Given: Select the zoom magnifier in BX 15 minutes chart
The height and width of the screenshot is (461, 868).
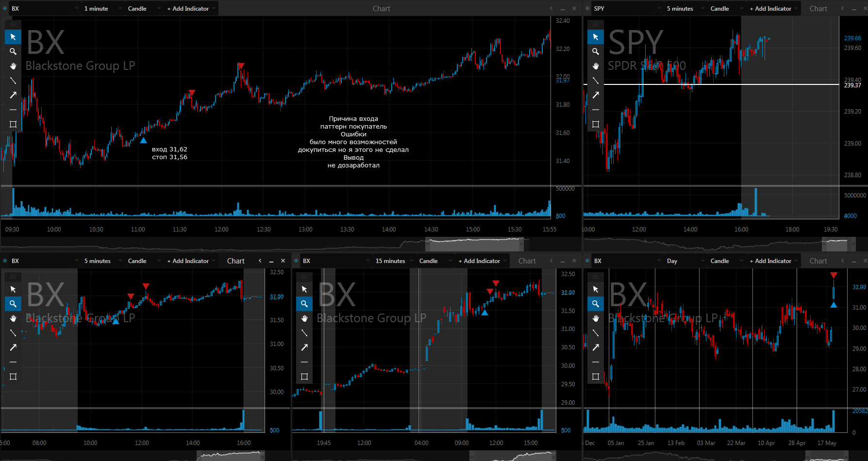Looking at the screenshot, I should pyautogui.click(x=304, y=304).
